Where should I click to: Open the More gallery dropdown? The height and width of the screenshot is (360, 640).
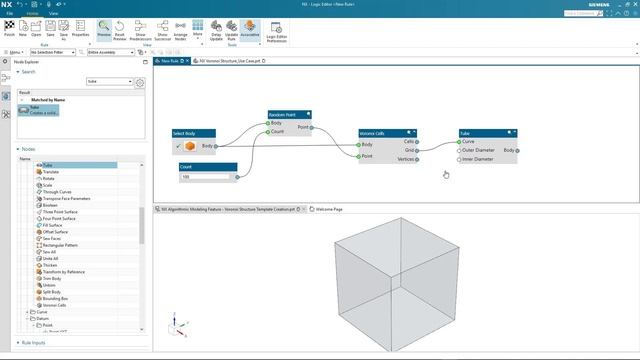[x=198, y=29]
